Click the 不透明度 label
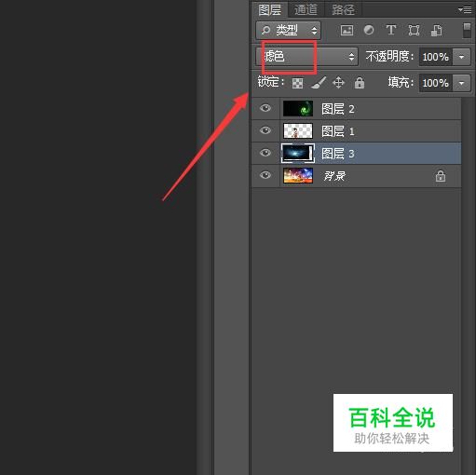This screenshot has width=476, height=475. click(390, 57)
